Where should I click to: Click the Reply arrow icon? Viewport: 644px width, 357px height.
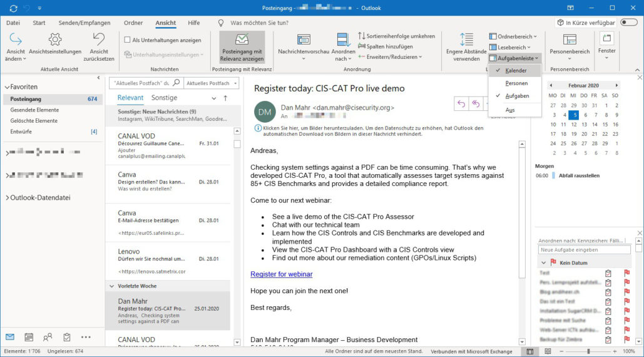click(x=461, y=103)
